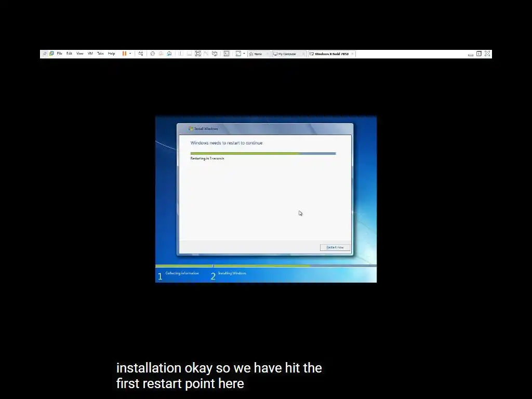532x399 pixels.
Task: Click the Unity mode icon
Action: coord(206,54)
